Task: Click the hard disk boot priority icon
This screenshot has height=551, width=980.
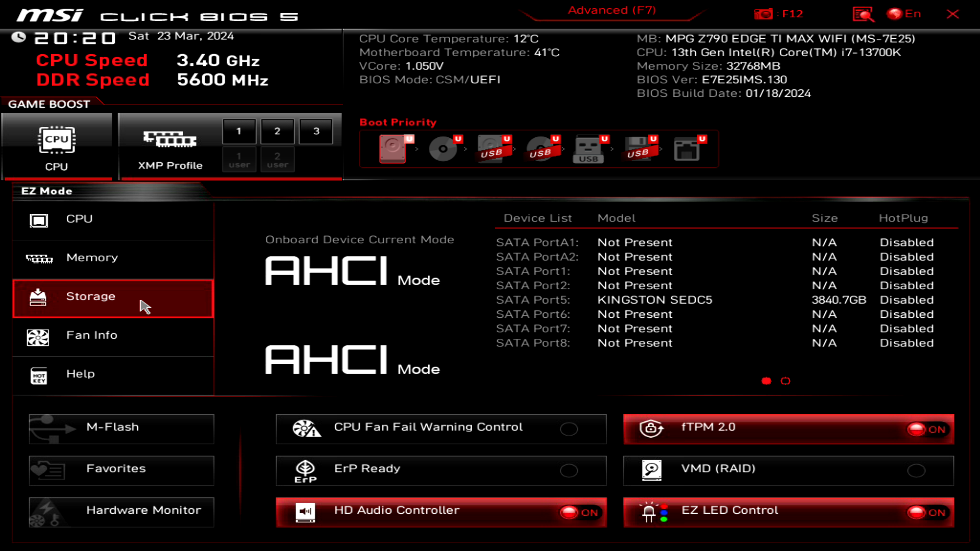Action: pos(394,149)
